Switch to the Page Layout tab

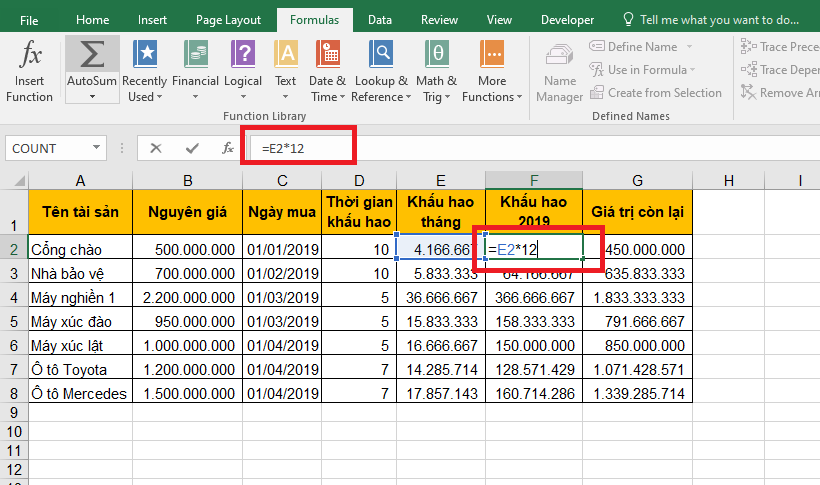coord(228,19)
